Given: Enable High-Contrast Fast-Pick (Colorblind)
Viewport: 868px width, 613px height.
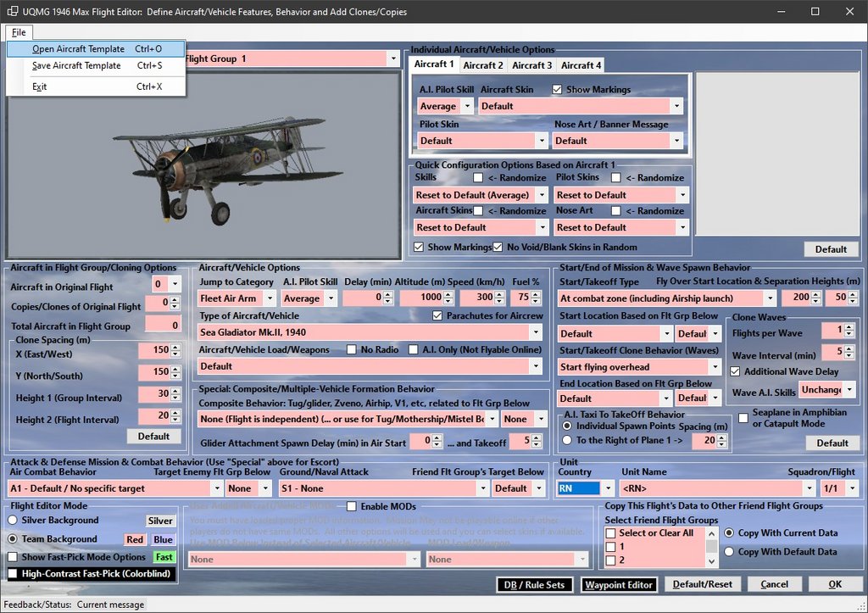Looking at the screenshot, I should (x=13, y=574).
